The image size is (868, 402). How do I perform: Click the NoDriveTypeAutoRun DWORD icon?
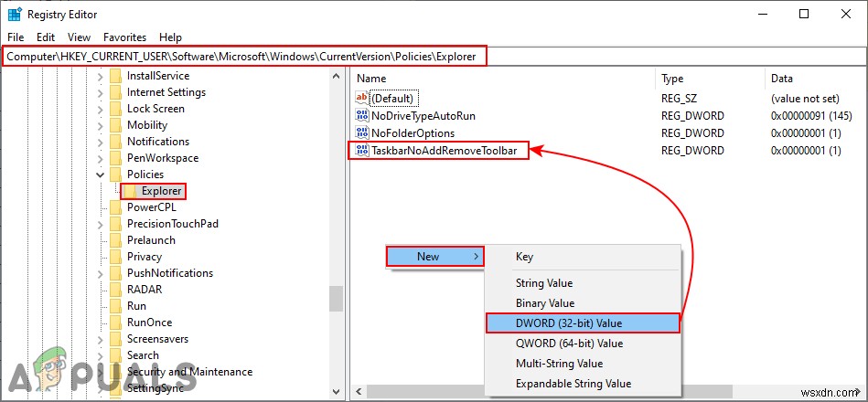coord(362,116)
